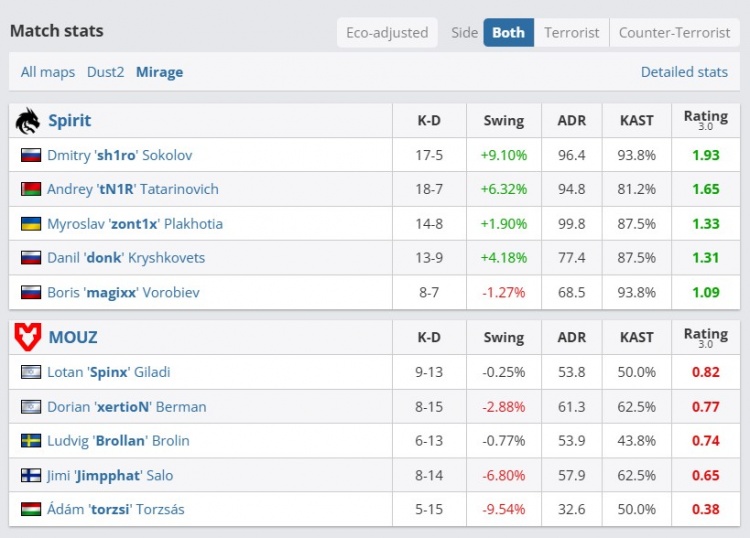This screenshot has width=750, height=538.
Task: Click the Finland flag beside Jimpphat
Action: [x=31, y=475]
